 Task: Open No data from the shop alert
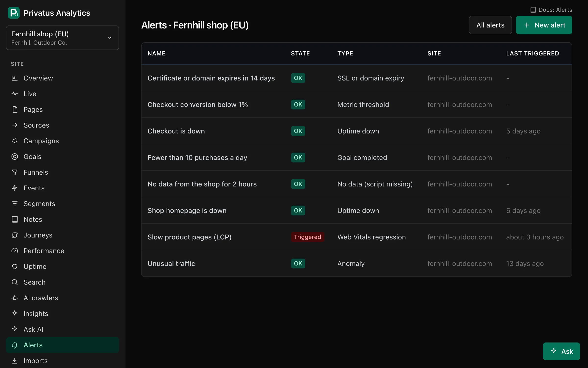(x=202, y=184)
